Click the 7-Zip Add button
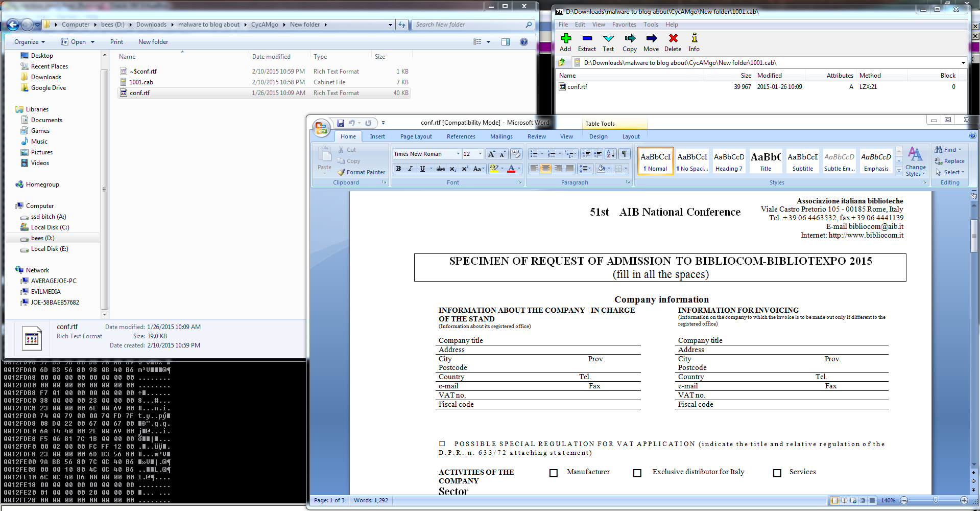 coord(565,42)
